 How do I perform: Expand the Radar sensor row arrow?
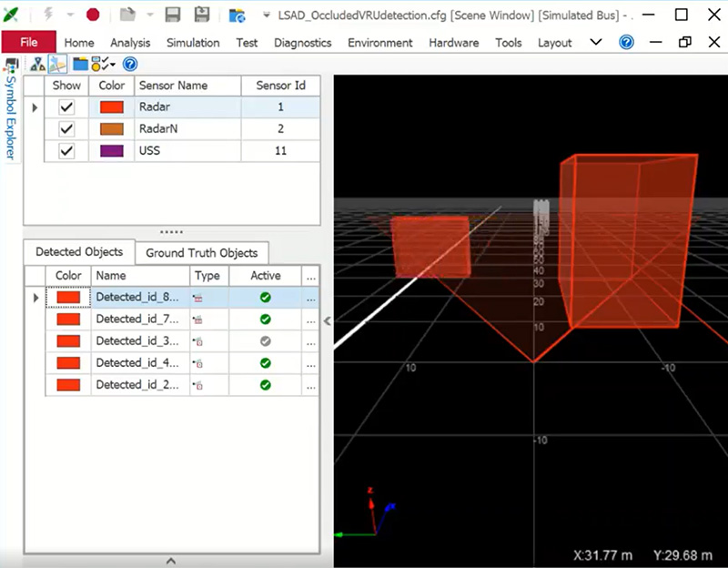click(35, 107)
